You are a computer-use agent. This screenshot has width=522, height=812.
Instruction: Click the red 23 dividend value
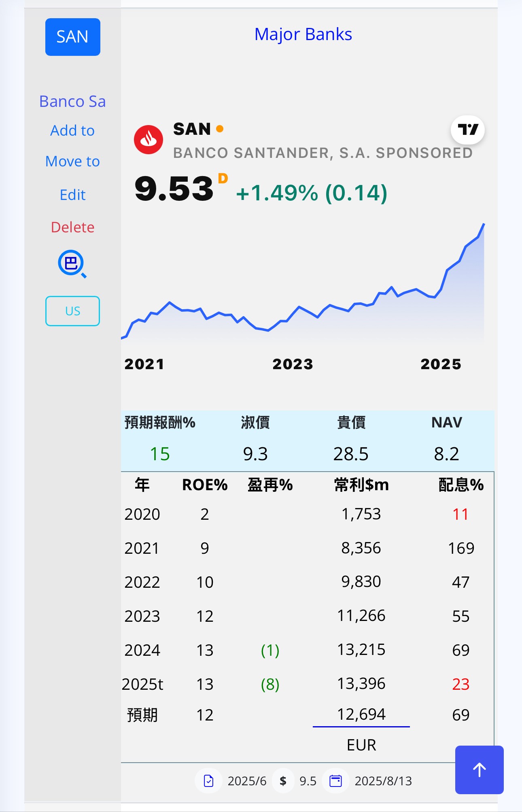(x=461, y=684)
